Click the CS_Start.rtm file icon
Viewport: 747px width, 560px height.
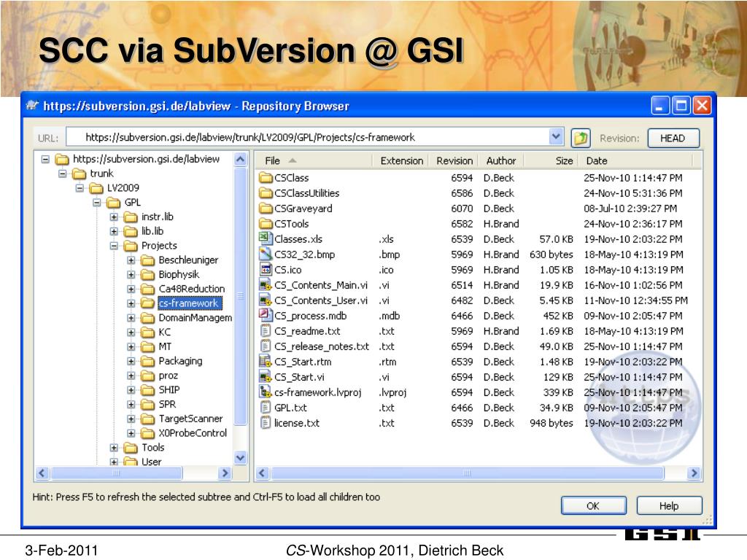[266, 361]
